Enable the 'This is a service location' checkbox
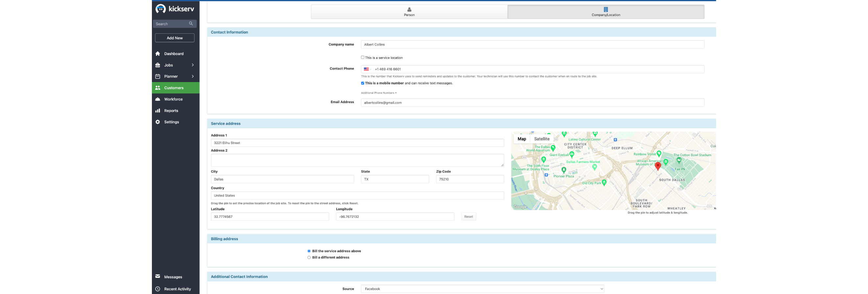The image size is (868, 294). pyautogui.click(x=363, y=57)
